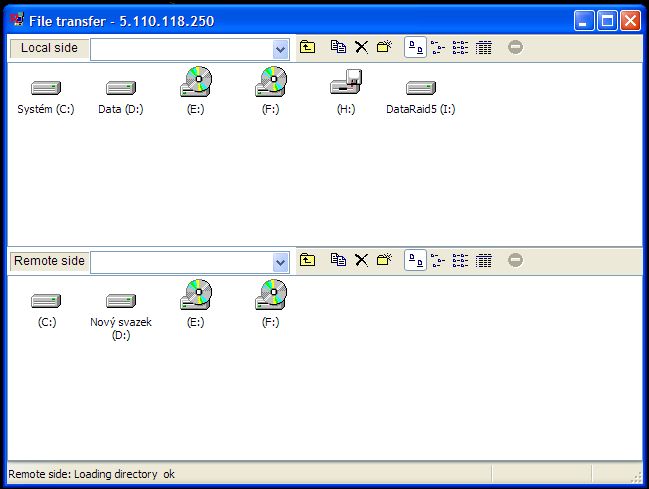Expand the remote side path dropdown

(280, 262)
